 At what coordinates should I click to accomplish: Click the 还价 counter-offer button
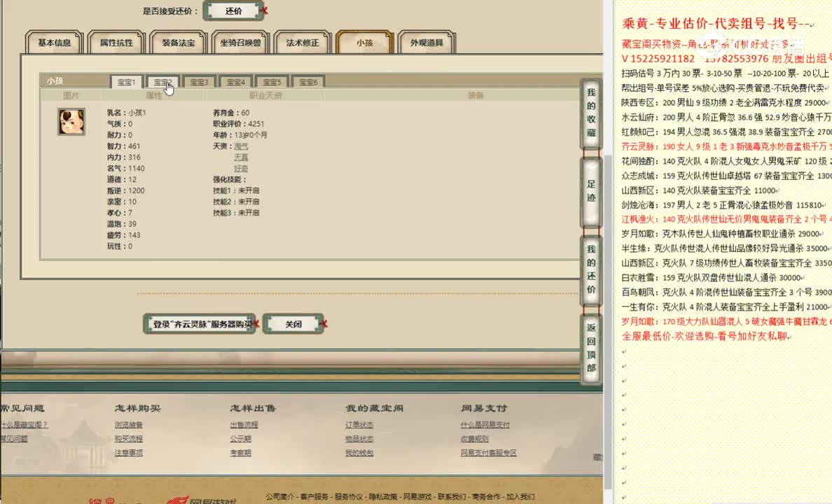(233, 10)
